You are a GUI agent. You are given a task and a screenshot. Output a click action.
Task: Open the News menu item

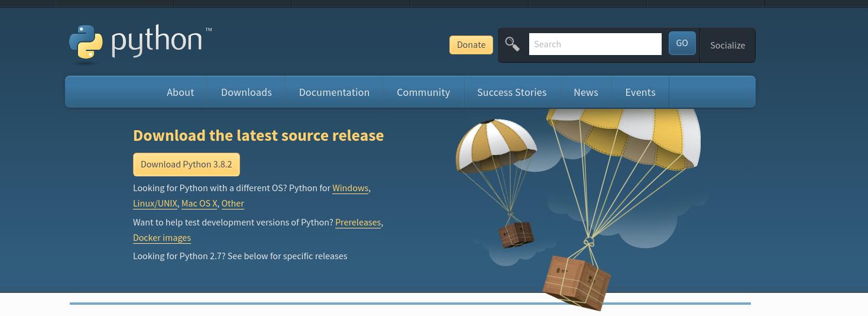(x=585, y=92)
